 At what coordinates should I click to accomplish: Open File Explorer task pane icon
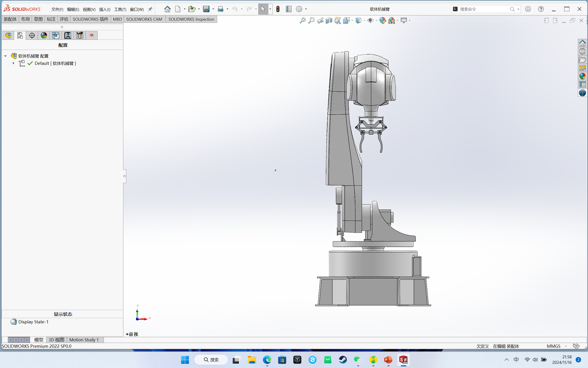click(582, 60)
